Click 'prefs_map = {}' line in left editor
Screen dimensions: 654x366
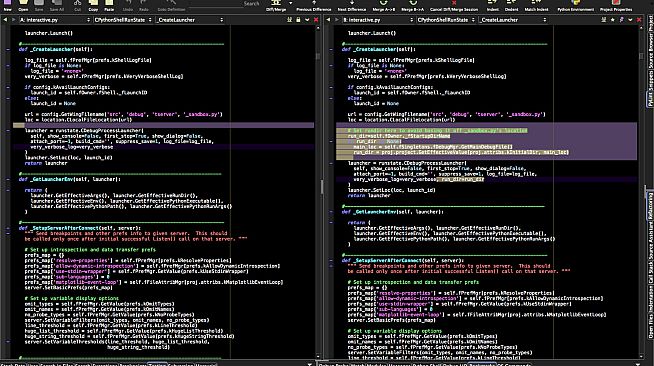click(45, 255)
